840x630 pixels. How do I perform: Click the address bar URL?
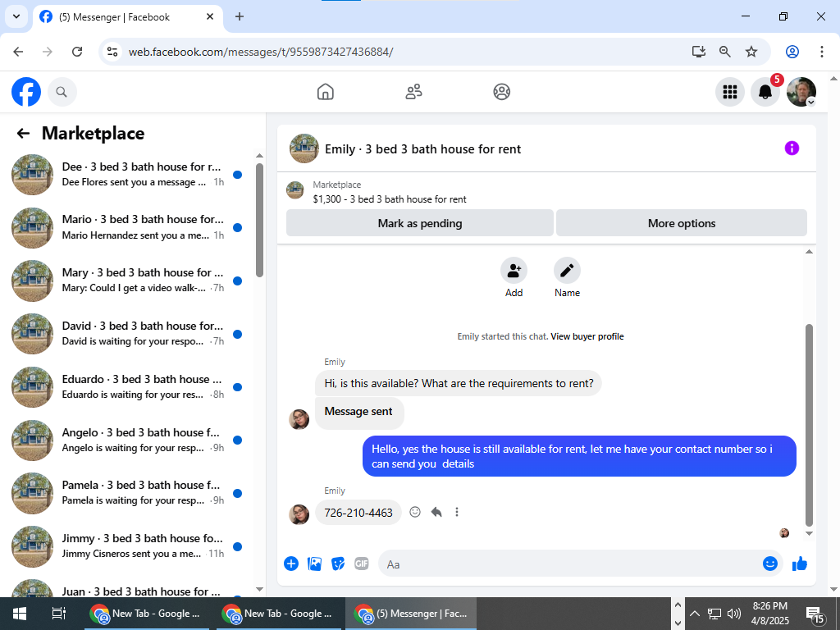(261, 52)
